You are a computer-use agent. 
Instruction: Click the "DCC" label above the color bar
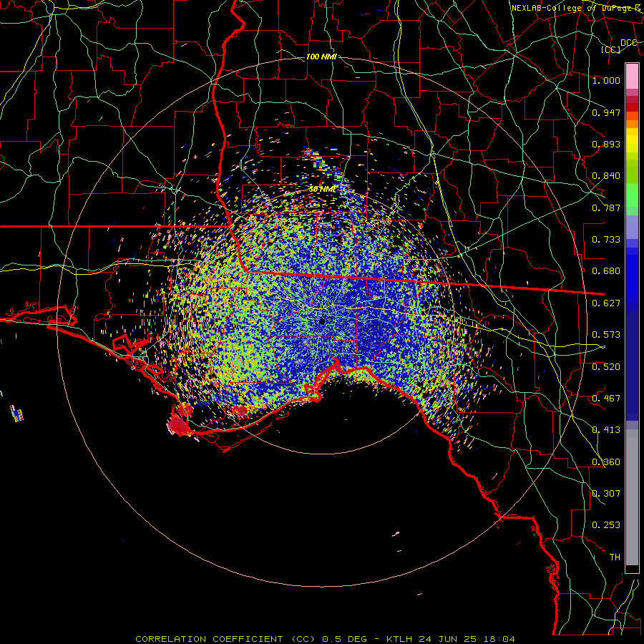tap(628, 43)
